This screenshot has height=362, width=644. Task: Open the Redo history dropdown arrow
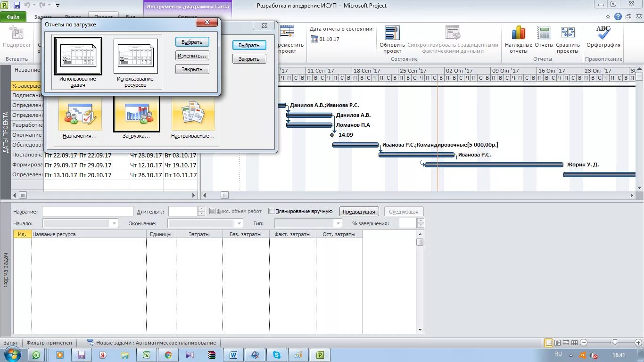[50, 6]
